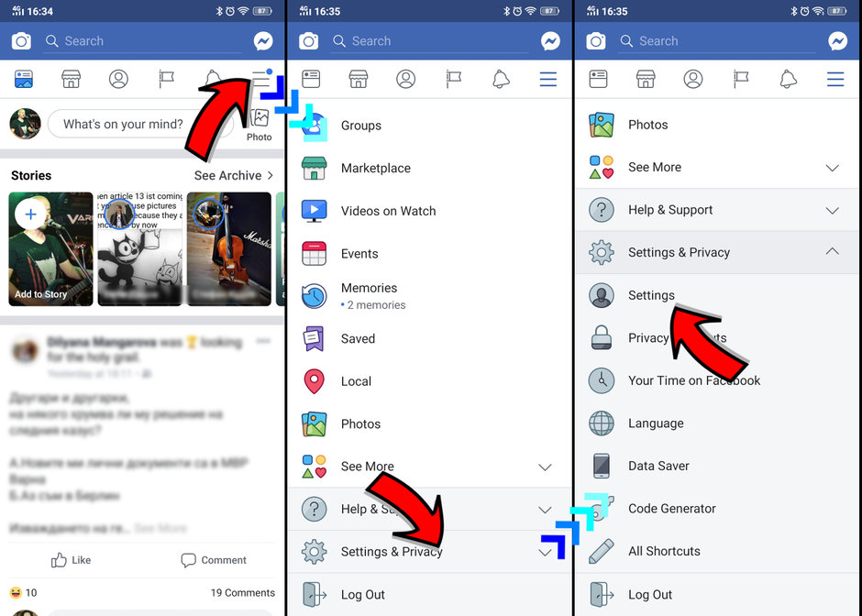Open the Pages flag tab in left screen
The width and height of the screenshot is (862, 616).
(x=166, y=79)
